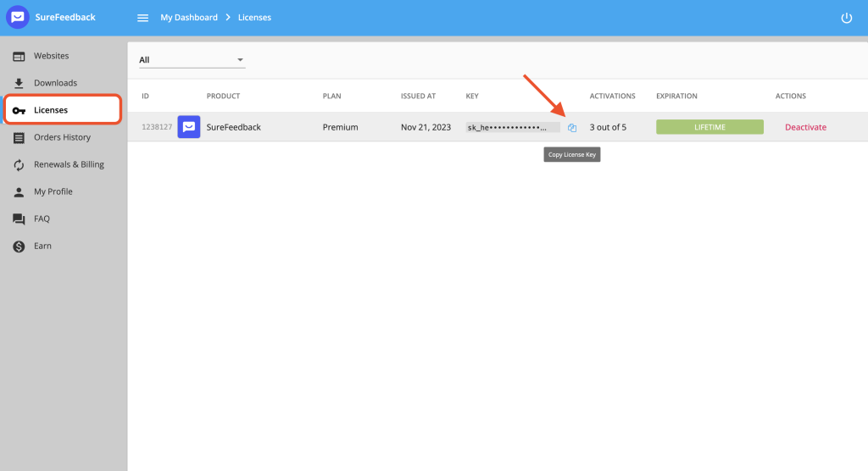The width and height of the screenshot is (868, 471).
Task: Click the Premium plan cell
Action: 341,127
